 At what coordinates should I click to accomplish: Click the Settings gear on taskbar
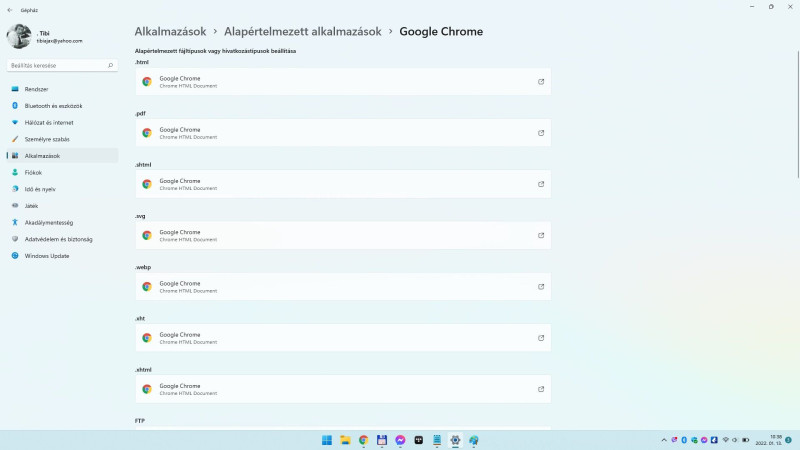pos(456,440)
